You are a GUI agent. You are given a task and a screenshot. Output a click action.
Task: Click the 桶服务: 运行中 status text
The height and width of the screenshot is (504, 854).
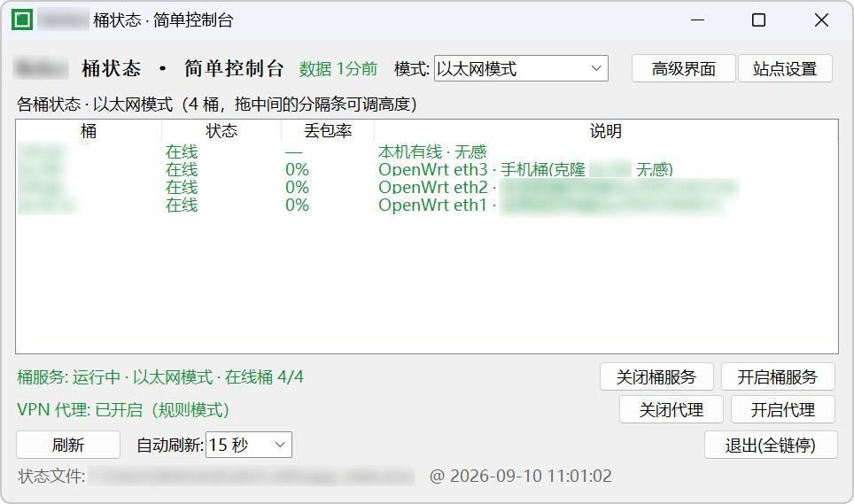(x=160, y=376)
